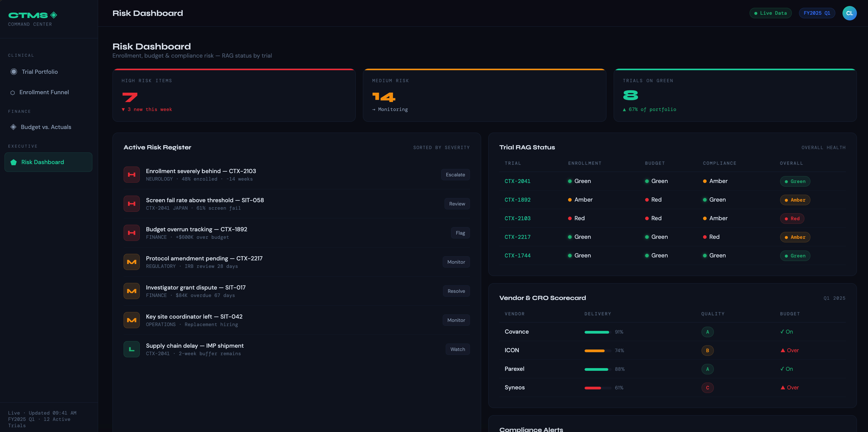Image resolution: width=868 pixels, height=432 pixels.
Task: Select Budget vs. Actuals under Finance
Action: point(46,127)
